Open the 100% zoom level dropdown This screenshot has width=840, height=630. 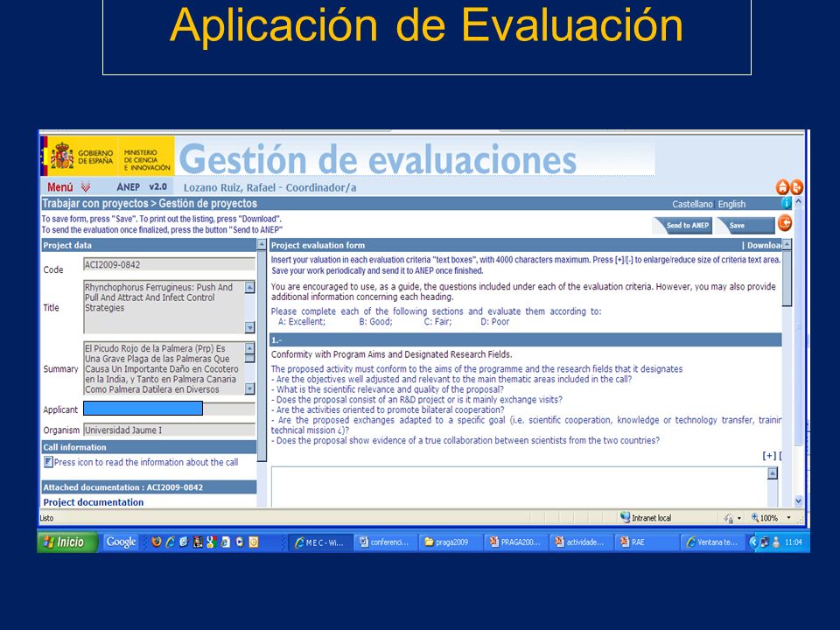(788, 517)
